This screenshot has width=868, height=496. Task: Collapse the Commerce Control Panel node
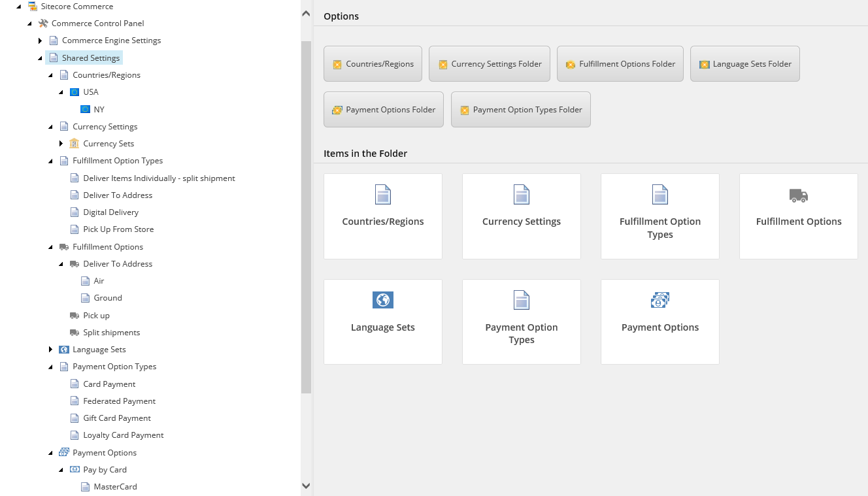tap(29, 24)
